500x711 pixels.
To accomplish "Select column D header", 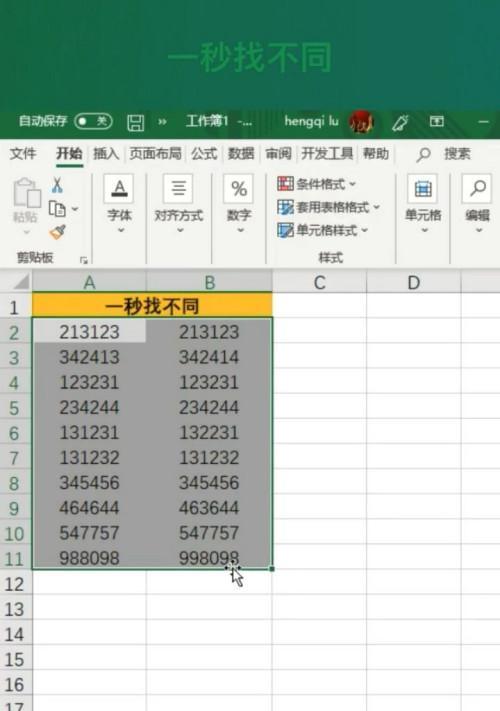I will (413, 282).
